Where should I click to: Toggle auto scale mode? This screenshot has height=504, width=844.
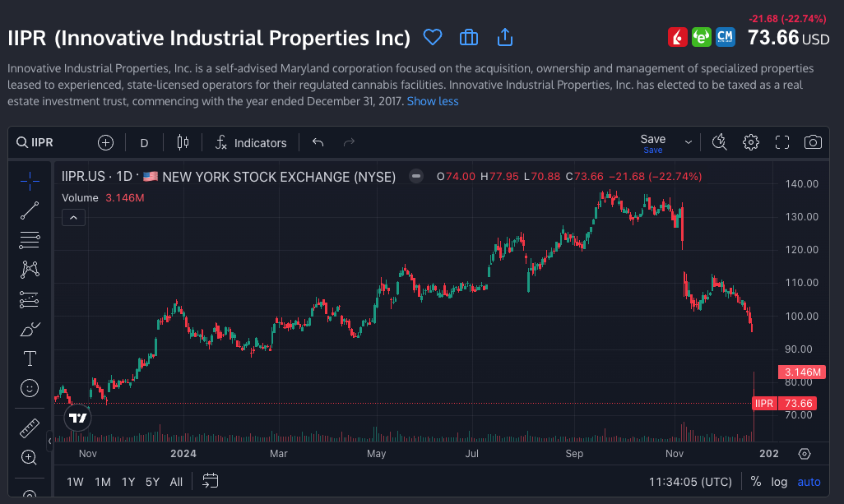pyautogui.click(x=809, y=482)
